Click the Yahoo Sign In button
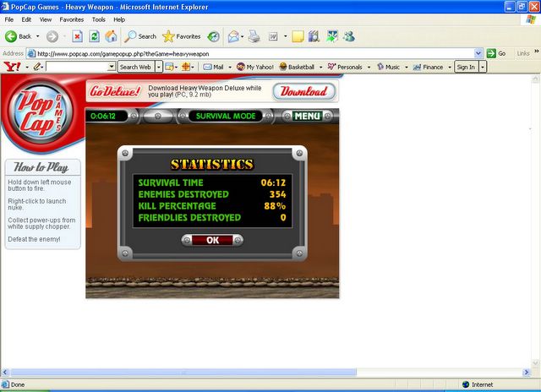The image size is (541, 392). tap(466, 67)
